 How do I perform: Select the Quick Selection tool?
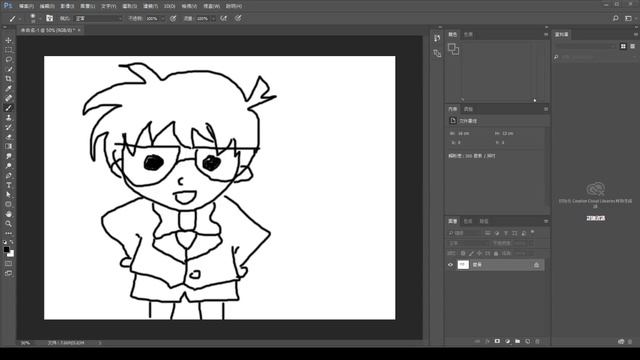pos(8,69)
